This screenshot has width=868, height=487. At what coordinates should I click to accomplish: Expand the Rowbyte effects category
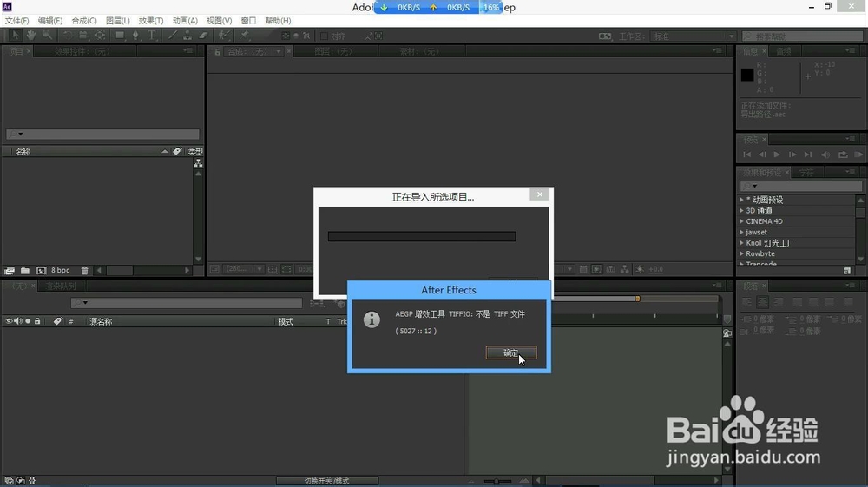click(x=742, y=253)
